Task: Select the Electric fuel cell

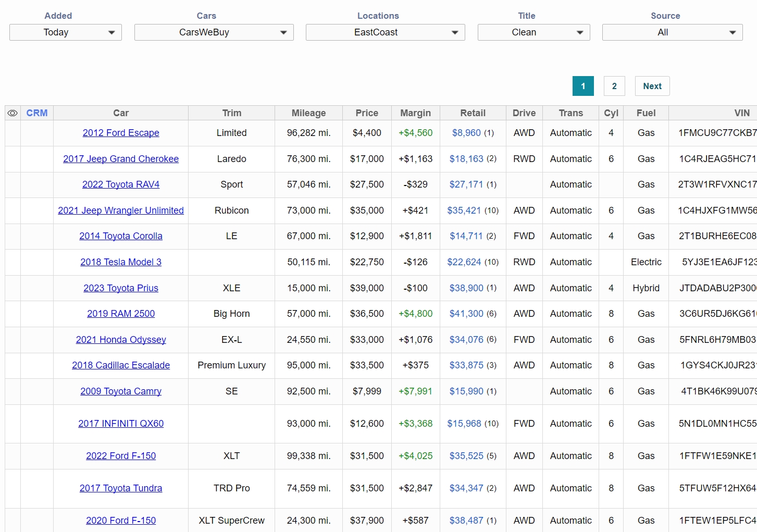Action: 646,262
